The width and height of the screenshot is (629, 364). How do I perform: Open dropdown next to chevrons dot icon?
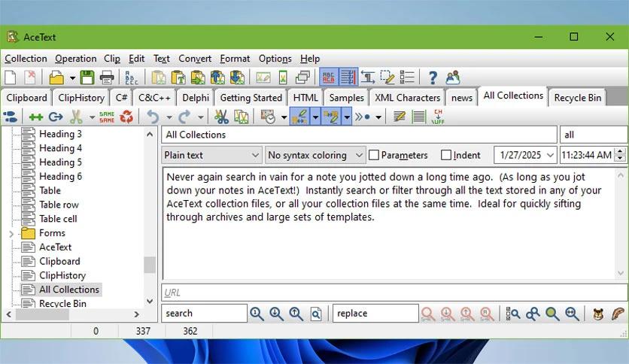coord(378,117)
